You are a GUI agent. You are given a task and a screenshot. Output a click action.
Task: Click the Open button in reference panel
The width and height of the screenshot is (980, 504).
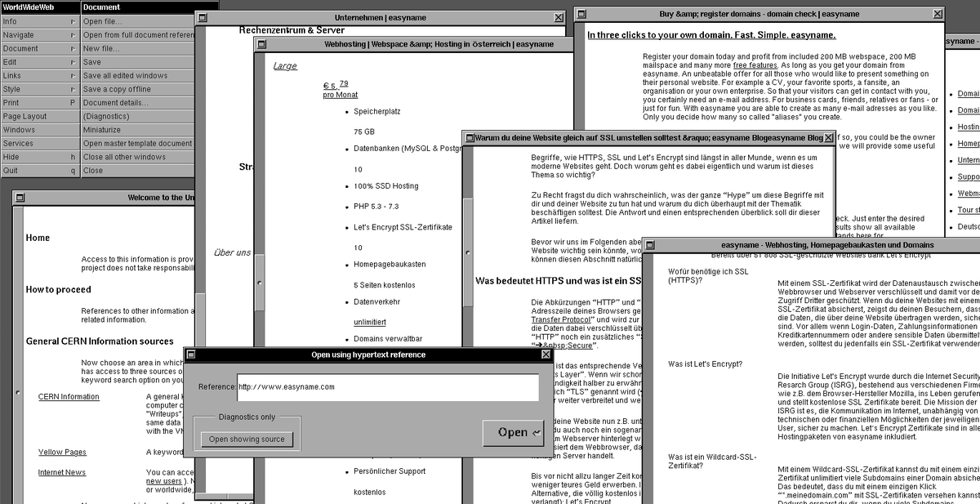pyautogui.click(x=513, y=432)
